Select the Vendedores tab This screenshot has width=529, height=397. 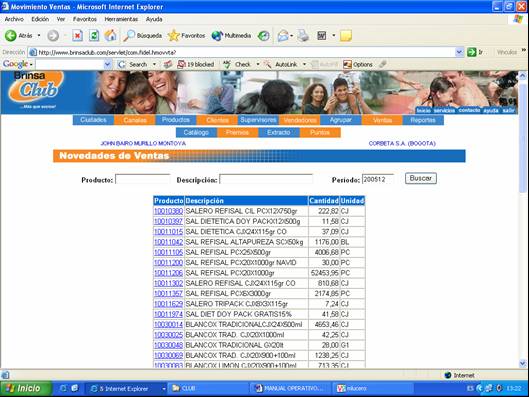click(x=300, y=120)
